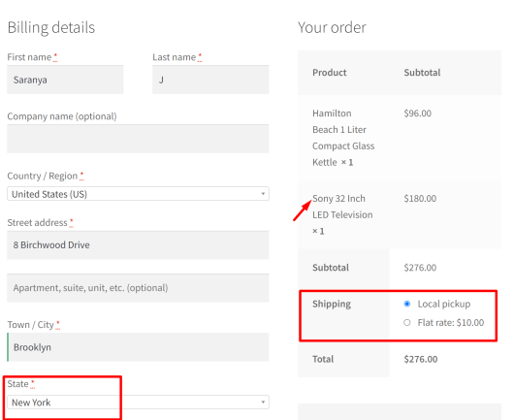Click the First name field with Saranya

[65, 80]
